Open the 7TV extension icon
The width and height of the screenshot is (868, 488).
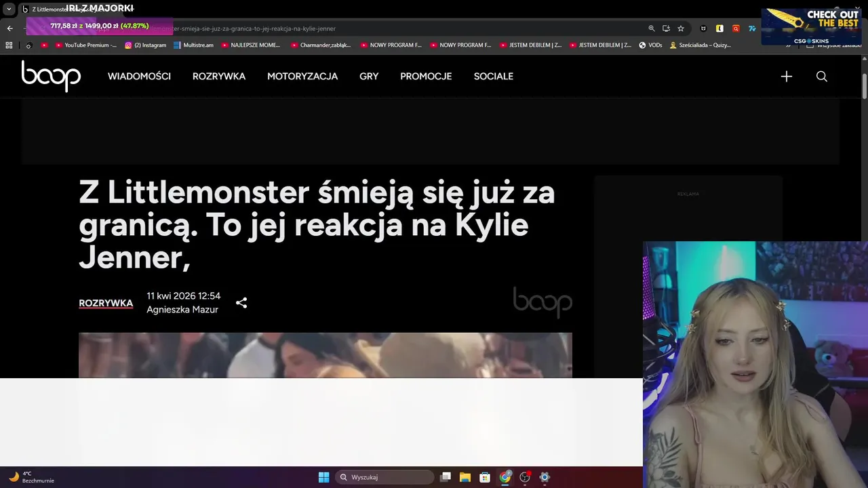(x=752, y=28)
